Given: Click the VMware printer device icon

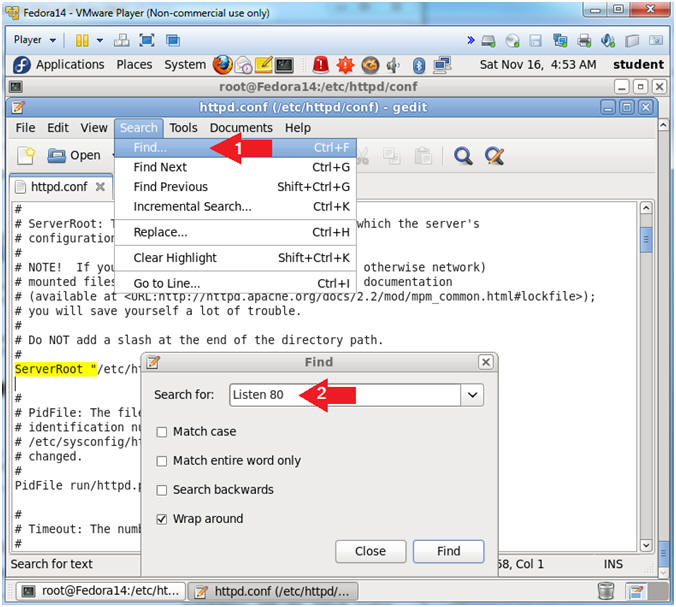Looking at the screenshot, I should pyautogui.click(x=584, y=41).
